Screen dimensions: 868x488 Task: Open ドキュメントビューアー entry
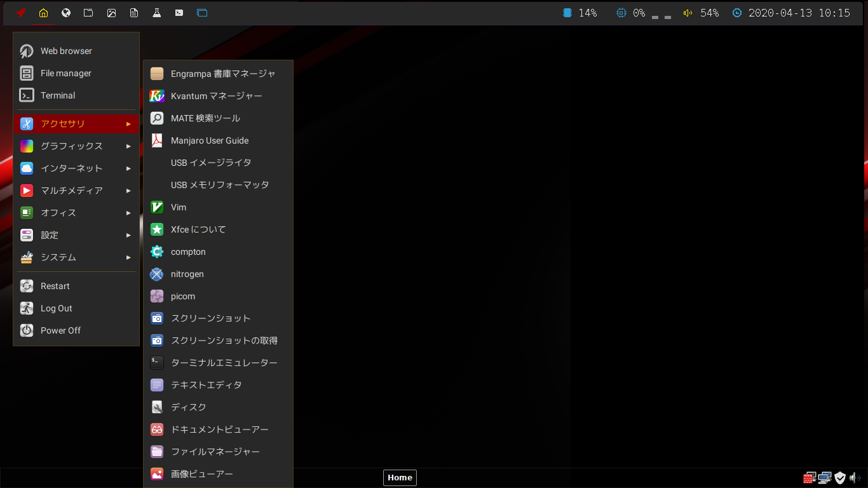[218, 430]
